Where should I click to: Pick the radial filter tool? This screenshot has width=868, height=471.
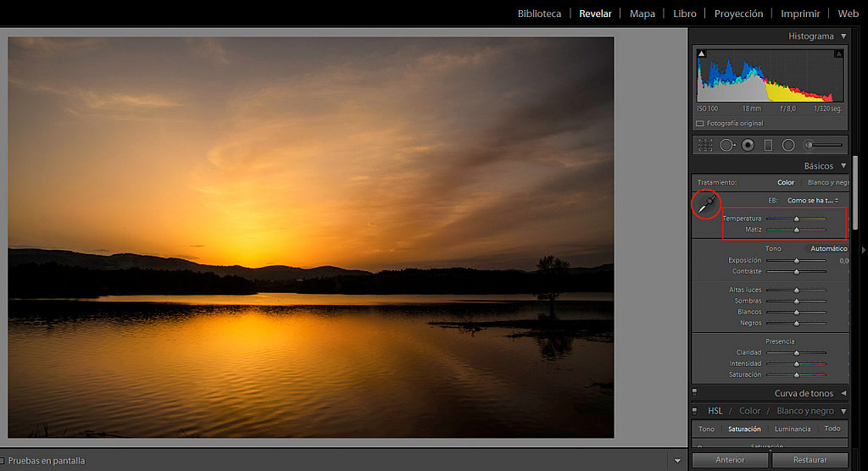pos(788,145)
